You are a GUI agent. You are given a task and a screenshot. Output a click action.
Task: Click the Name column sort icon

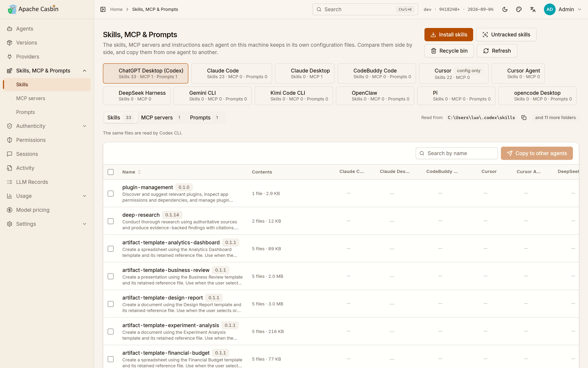139,172
